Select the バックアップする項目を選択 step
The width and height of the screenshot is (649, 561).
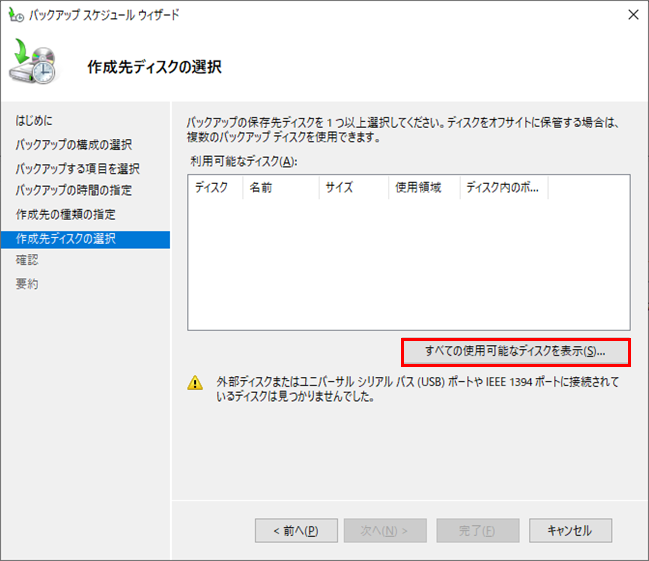tap(77, 169)
